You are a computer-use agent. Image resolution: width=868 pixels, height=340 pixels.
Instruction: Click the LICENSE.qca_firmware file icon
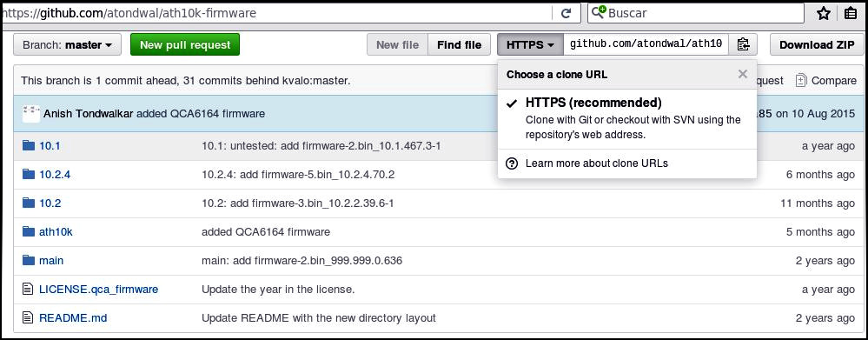point(28,289)
